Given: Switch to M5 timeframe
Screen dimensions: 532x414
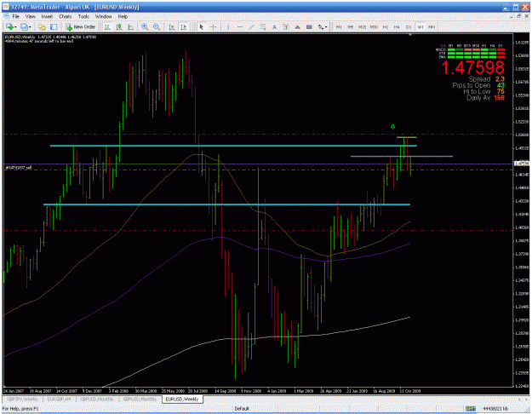Looking at the screenshot, I should coord(351,26).
